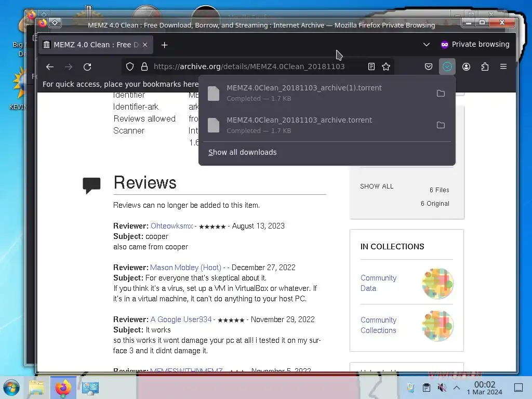Open reviewer A Google User934 link
Image resolution: width=532 pixels, height=399 pixels.
click(181, 320)
